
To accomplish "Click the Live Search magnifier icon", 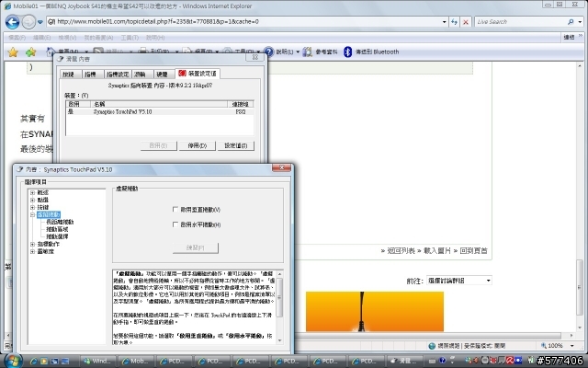I will click(571, 22).
